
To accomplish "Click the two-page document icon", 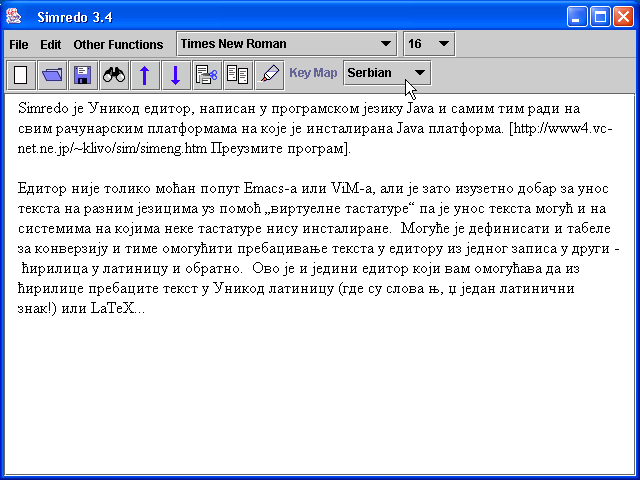I will coord(238,74).
